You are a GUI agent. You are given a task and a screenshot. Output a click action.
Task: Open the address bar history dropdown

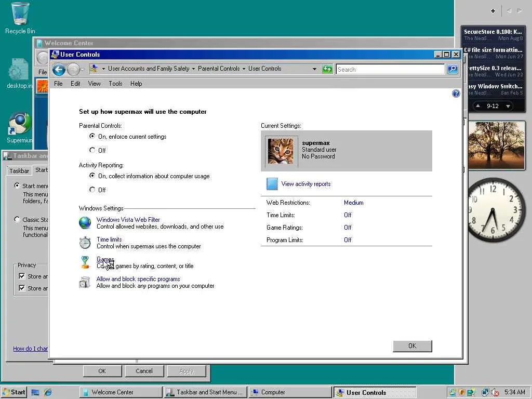[314, 69]
